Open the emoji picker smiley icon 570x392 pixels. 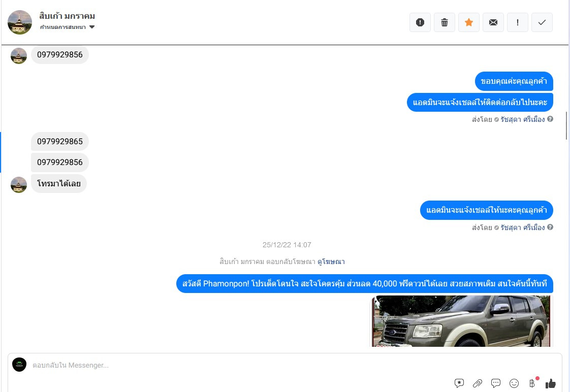[514, 383]
